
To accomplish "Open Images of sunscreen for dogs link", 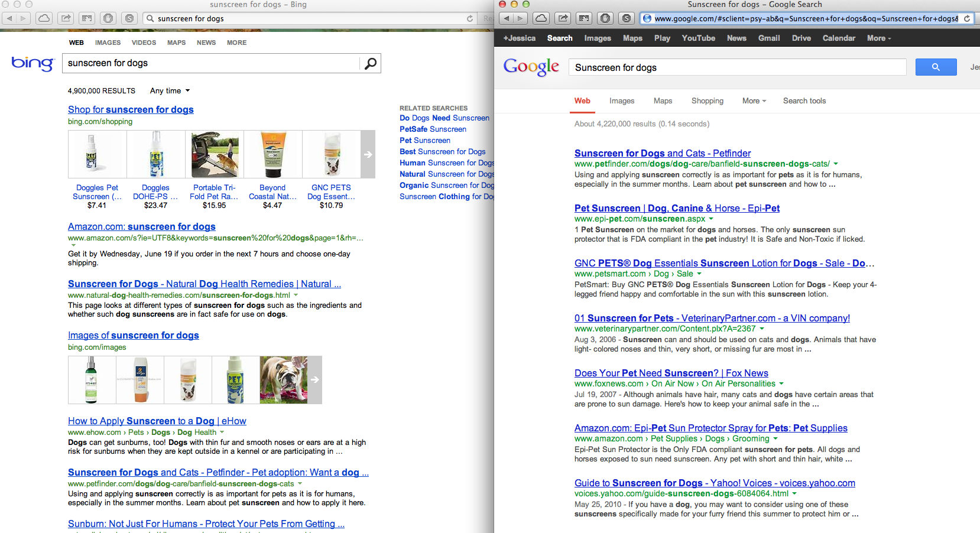I will click(134, 336).
